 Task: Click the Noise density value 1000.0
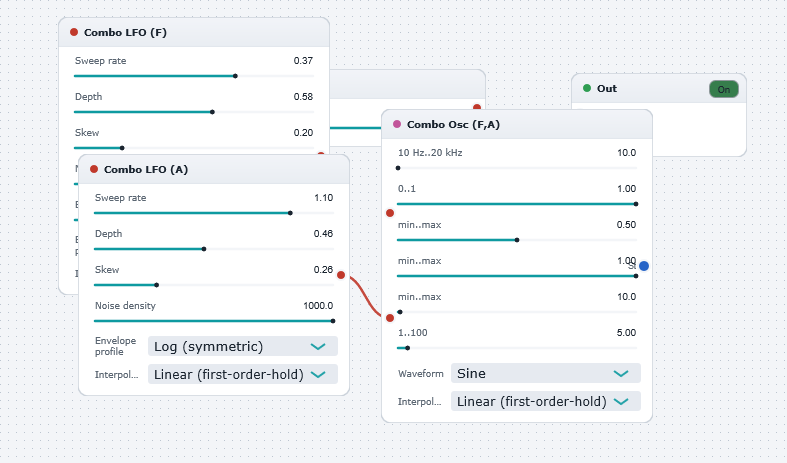pyautogui.click(x=318, y=305)
